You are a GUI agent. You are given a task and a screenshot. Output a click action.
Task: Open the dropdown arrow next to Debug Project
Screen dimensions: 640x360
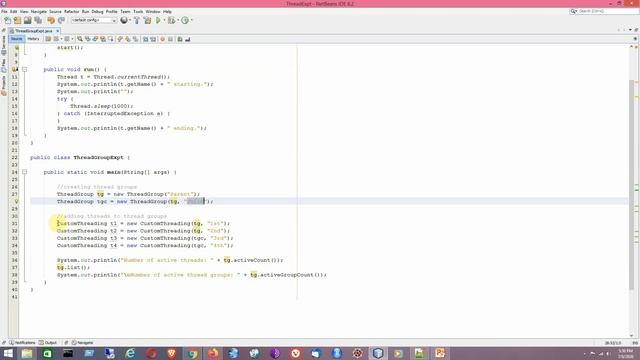click(x=178, y=20)
